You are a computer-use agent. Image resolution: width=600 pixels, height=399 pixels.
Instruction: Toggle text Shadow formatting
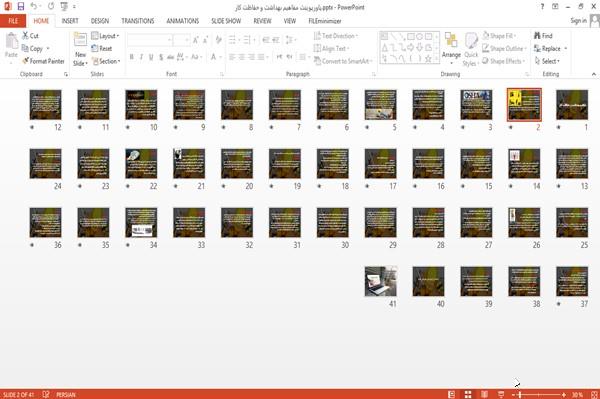click(x=161, y=57)
